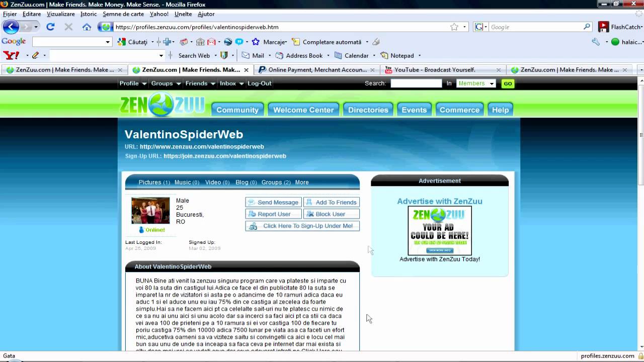Click the Căutați search button icon
644x362 pixels.
[x=123, y=42]
